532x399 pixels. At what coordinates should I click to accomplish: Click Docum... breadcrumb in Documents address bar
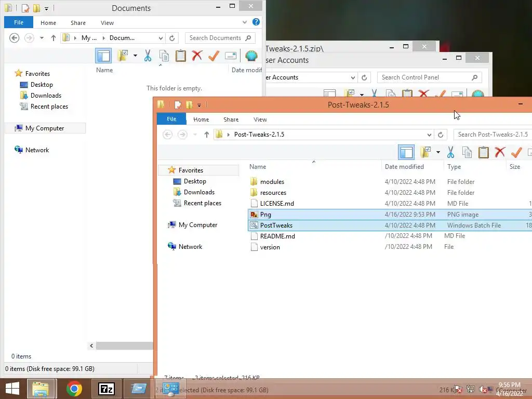click(x=122, y=38)
